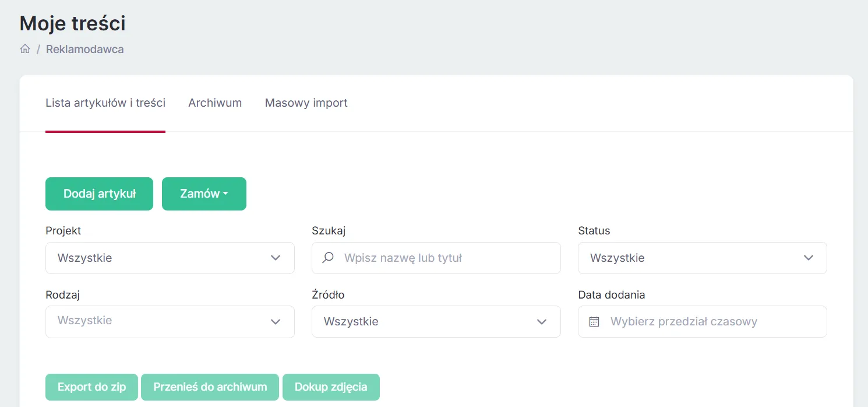The width and height of the screenshot is (868, 407).
Task: Click the chevron arrow in Rodzaj select
Action: 276,321
